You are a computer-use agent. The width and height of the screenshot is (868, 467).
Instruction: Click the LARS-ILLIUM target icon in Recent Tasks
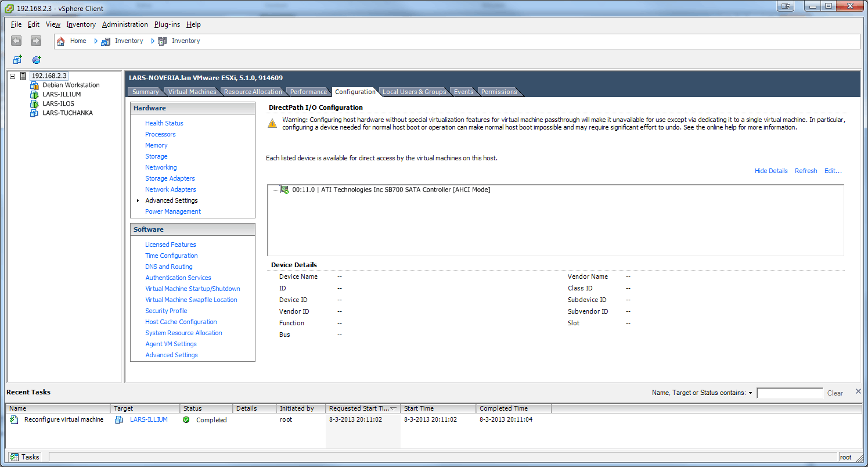(119, 419)
